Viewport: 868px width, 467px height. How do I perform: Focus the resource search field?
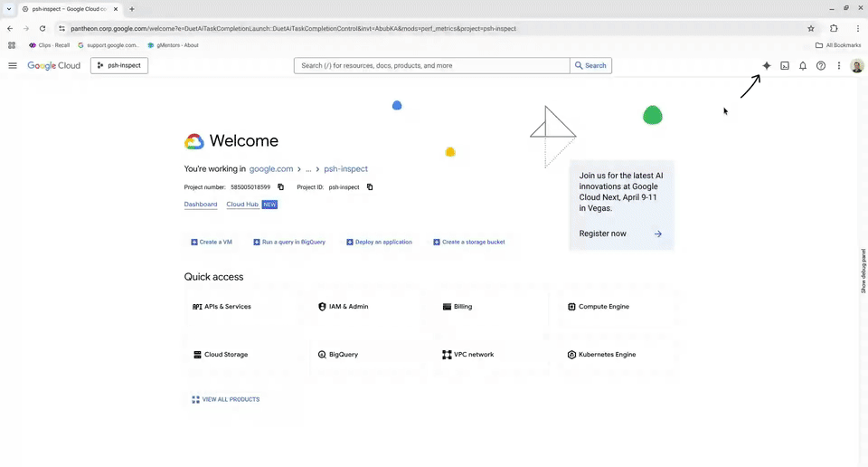(432, 65)
